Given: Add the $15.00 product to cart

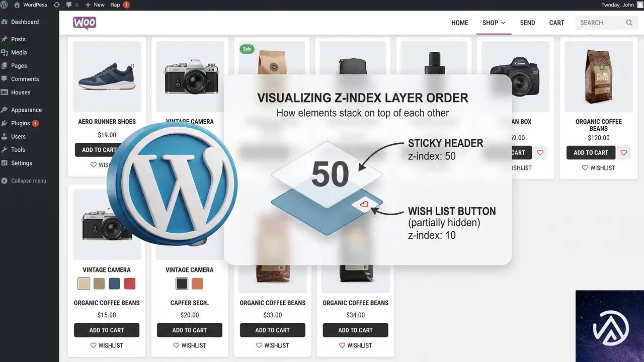Looking at the screenshot, I should pos(107,330).
